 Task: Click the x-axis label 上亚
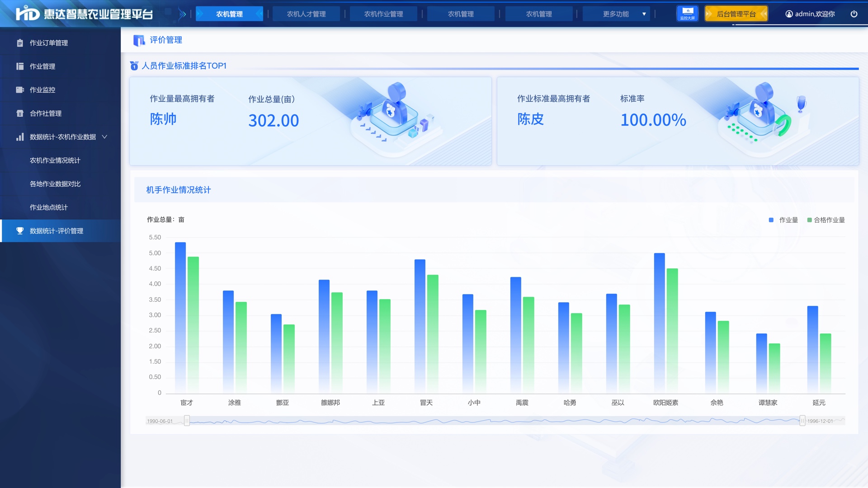378,403
